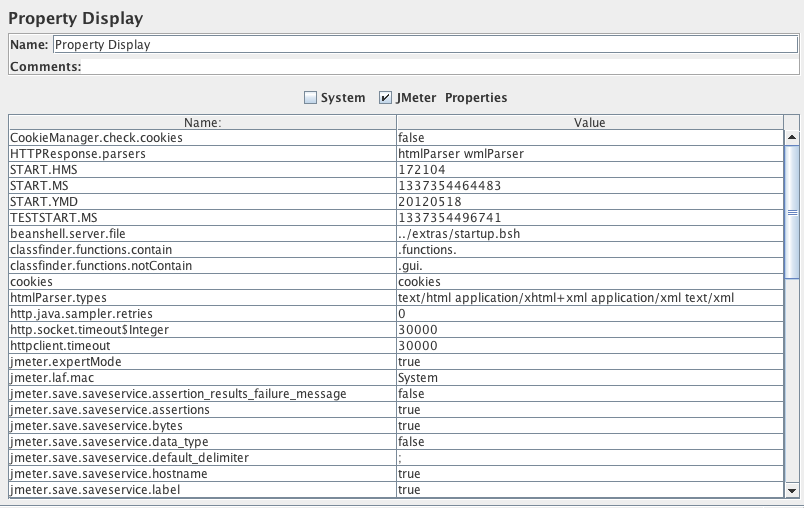Click the vertical scrollbar thumb
This screenshot has height=508, width=804.
tap(791, 212)
